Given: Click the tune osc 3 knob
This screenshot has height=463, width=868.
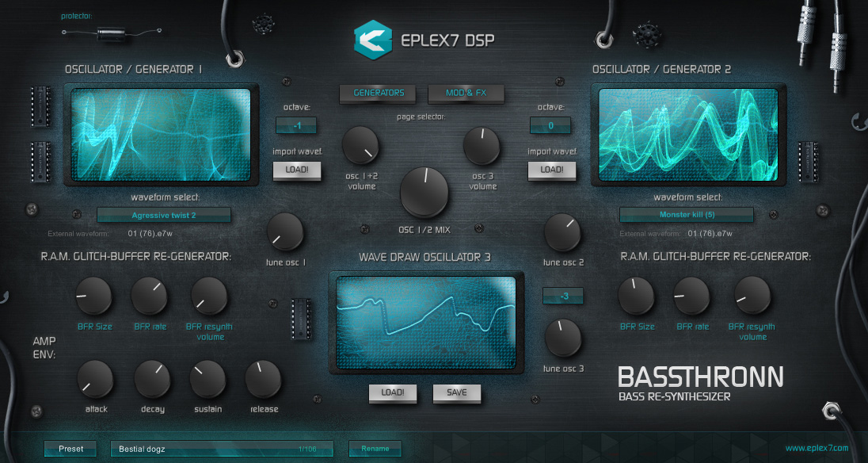Looking at the screenshot, I should tap(563, 338).
